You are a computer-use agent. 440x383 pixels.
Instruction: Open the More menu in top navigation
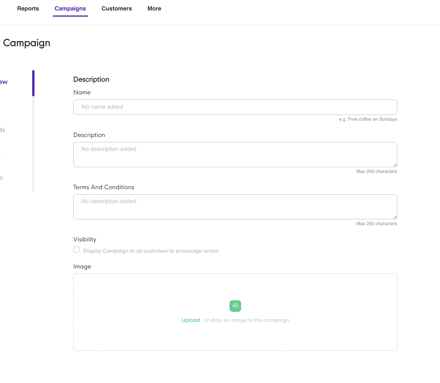154,9
